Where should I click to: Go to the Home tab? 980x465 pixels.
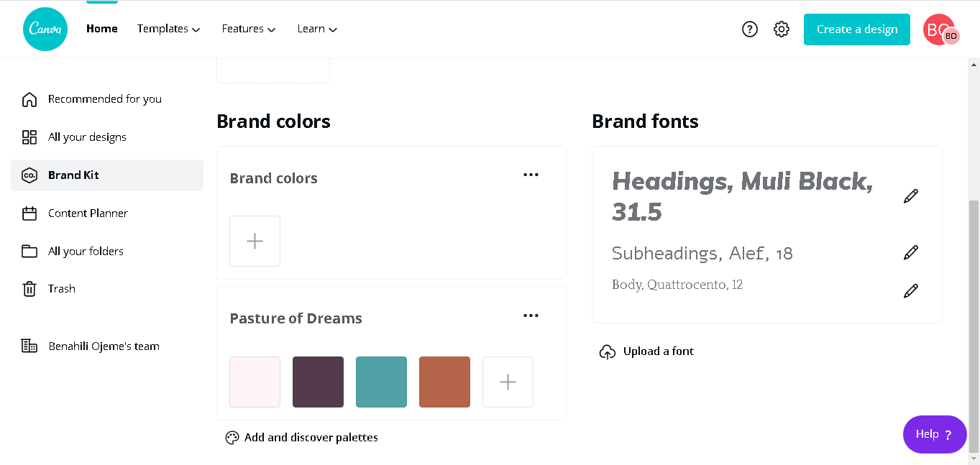(x=102, y=29)
